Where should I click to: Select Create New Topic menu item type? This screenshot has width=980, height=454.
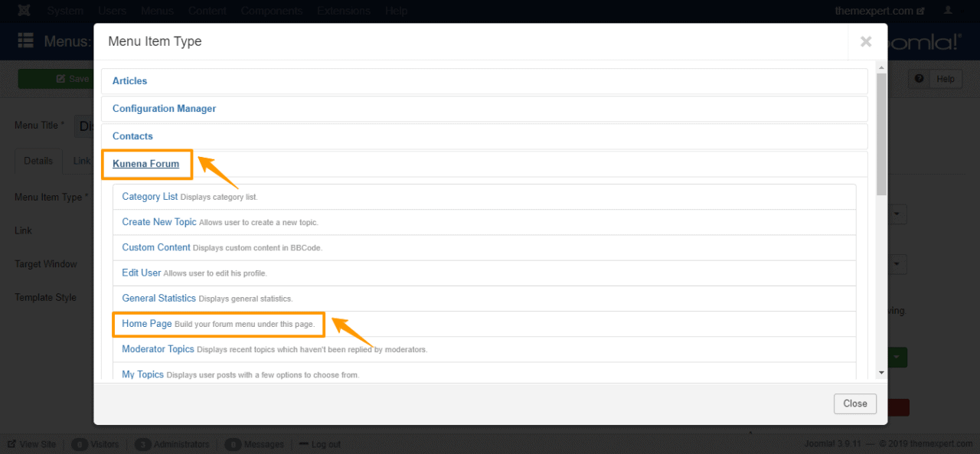159,222
